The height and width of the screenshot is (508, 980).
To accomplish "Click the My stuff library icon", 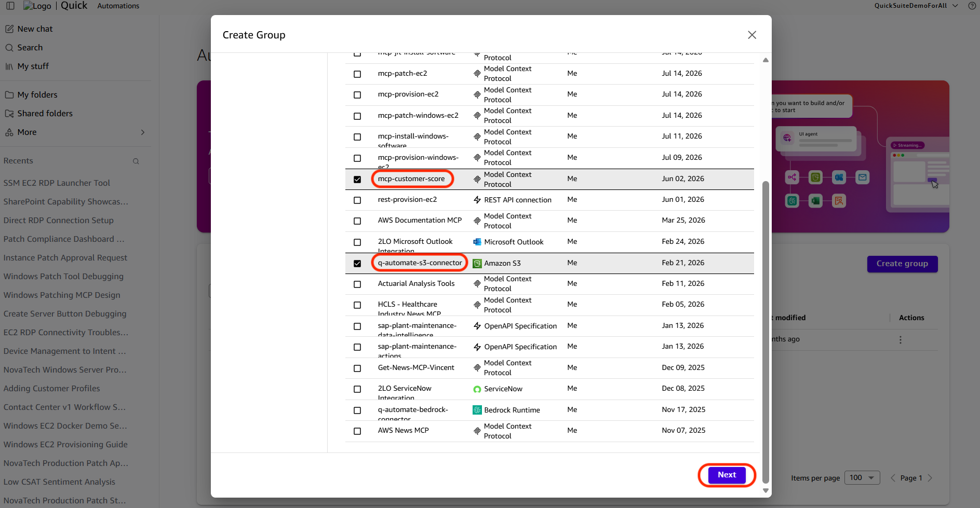I will tap(9, 66).
